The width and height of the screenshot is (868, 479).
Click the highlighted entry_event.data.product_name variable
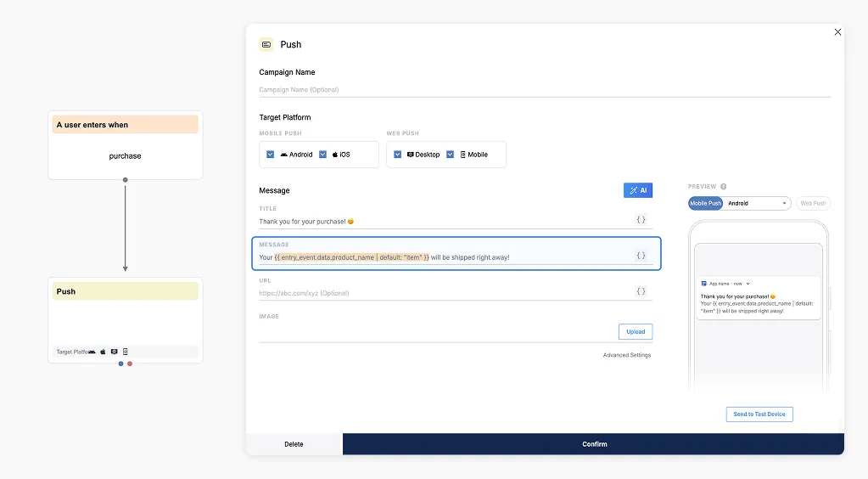351,257
